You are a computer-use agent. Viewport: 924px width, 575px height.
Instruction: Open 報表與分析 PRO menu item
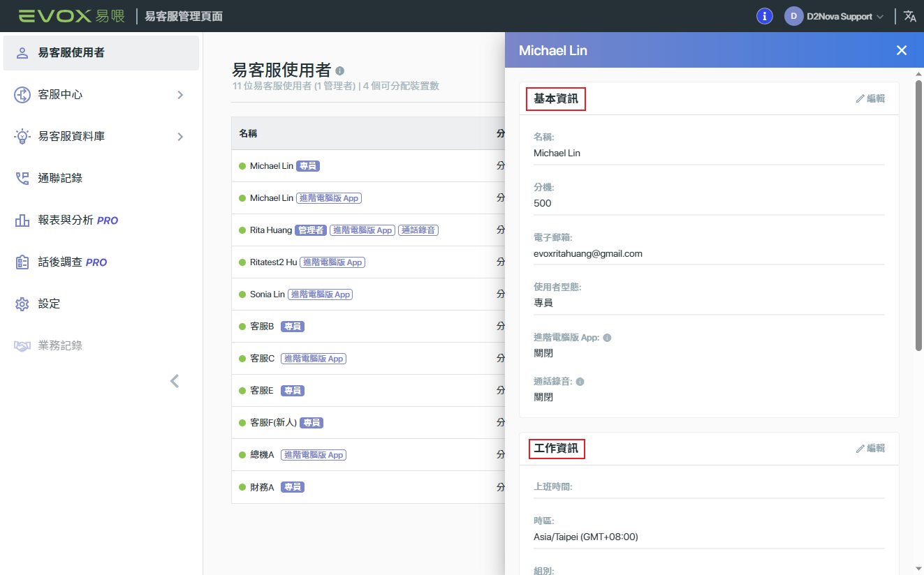pos(101,221)
